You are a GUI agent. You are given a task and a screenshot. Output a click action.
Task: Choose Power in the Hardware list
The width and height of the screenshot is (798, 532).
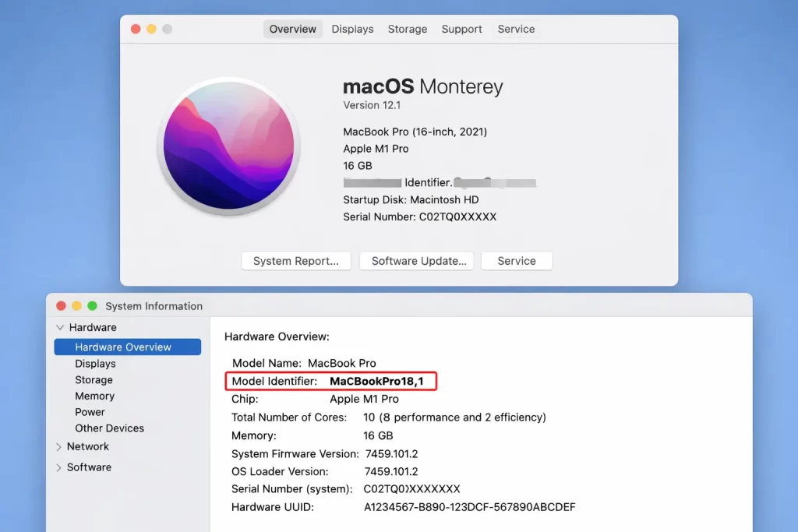pos(90,412)
